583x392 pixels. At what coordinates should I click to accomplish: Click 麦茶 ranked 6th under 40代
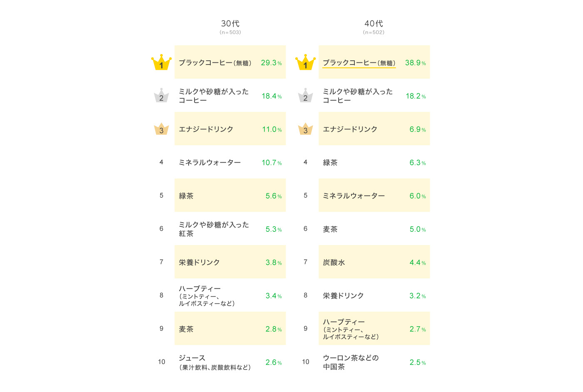pyautogui.click(x=330, y=229)
